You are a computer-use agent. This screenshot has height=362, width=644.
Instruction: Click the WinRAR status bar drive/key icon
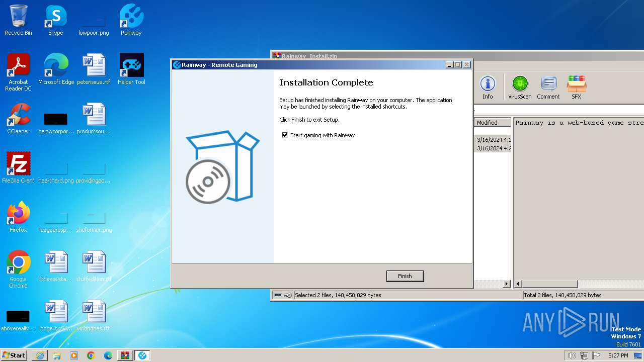point(283,295)
